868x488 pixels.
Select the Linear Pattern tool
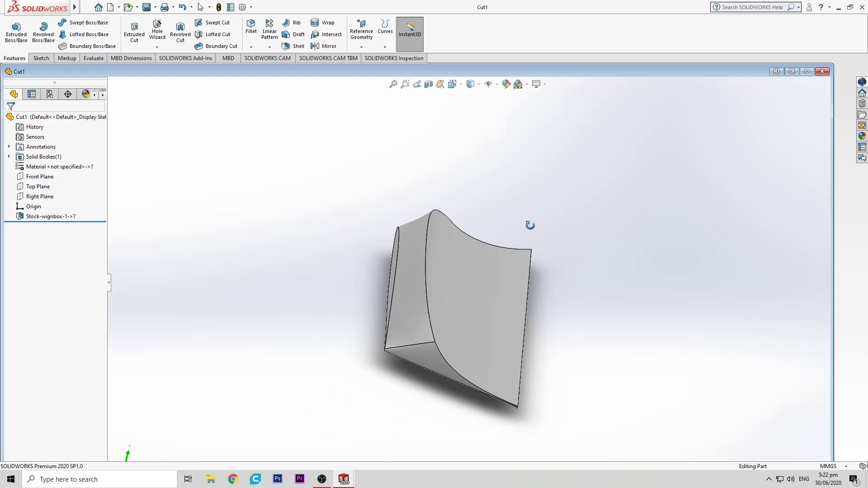tap(269, 29)
